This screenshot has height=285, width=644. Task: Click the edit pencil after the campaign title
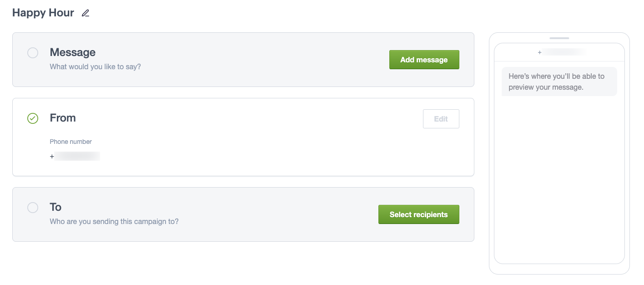point(85,13)
